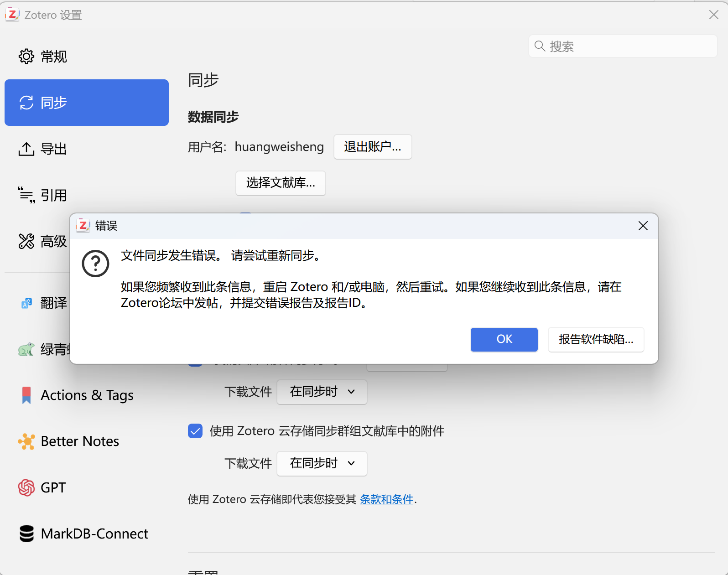Open the 导出 export upload icon
Screen dimensions: 728x575
[26, 149]
